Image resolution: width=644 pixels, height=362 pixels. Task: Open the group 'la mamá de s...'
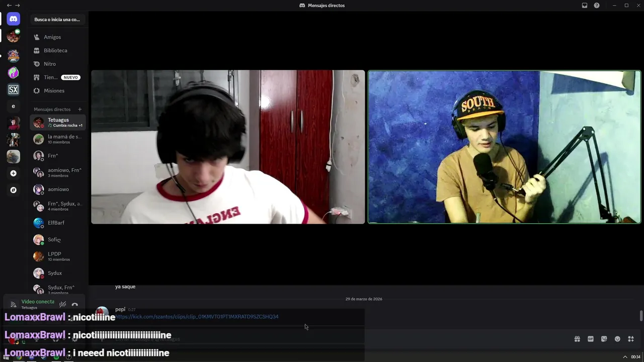click(58, 139)
